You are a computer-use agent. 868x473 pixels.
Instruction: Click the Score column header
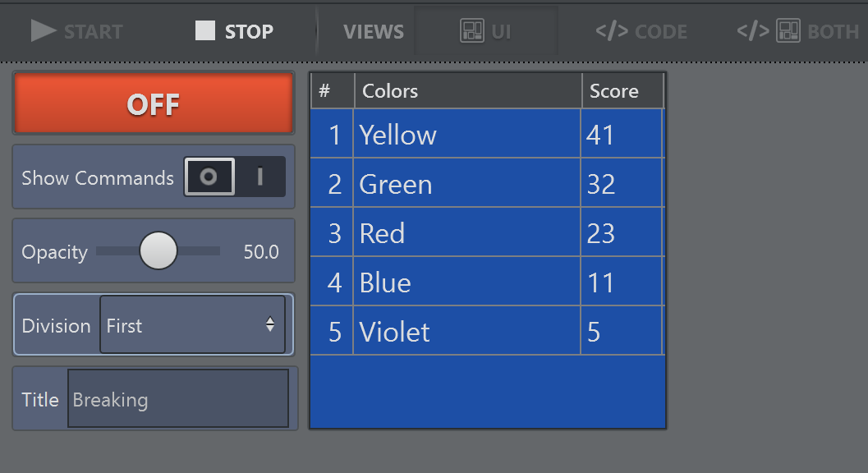(622, 91)
